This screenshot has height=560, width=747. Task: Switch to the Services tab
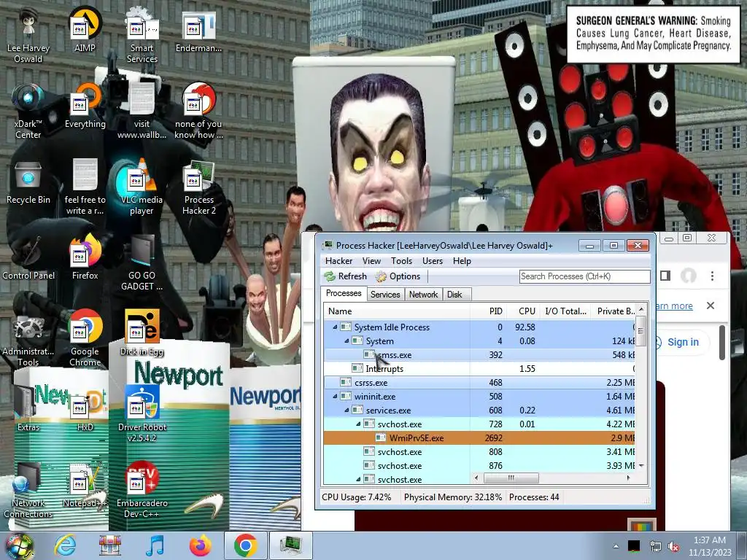[x=385, y=295]
